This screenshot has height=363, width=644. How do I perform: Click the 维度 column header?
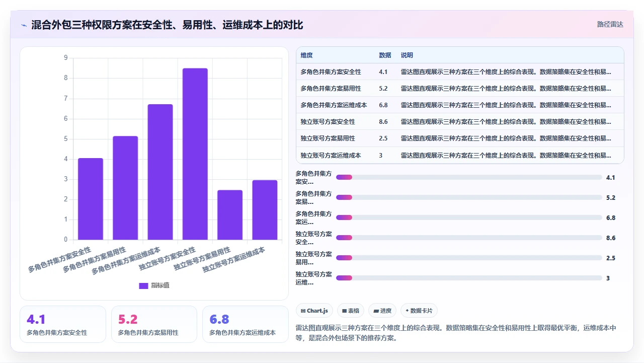click(306, 55)
